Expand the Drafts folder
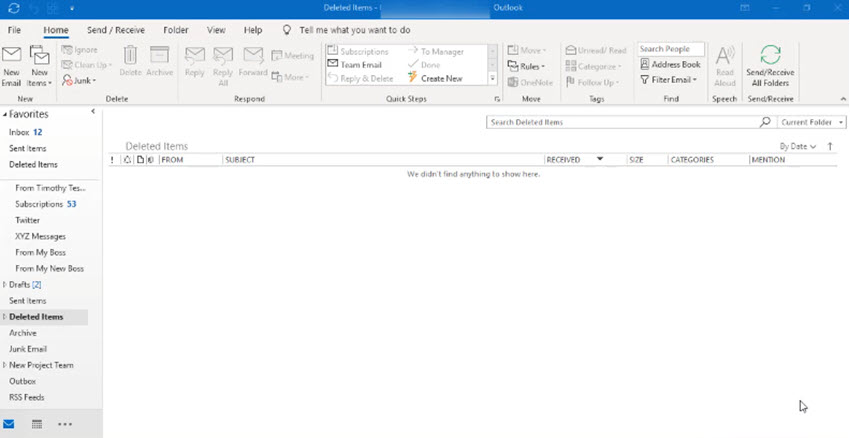Viewport: 850px width, 438px height. tap(5, 284)
